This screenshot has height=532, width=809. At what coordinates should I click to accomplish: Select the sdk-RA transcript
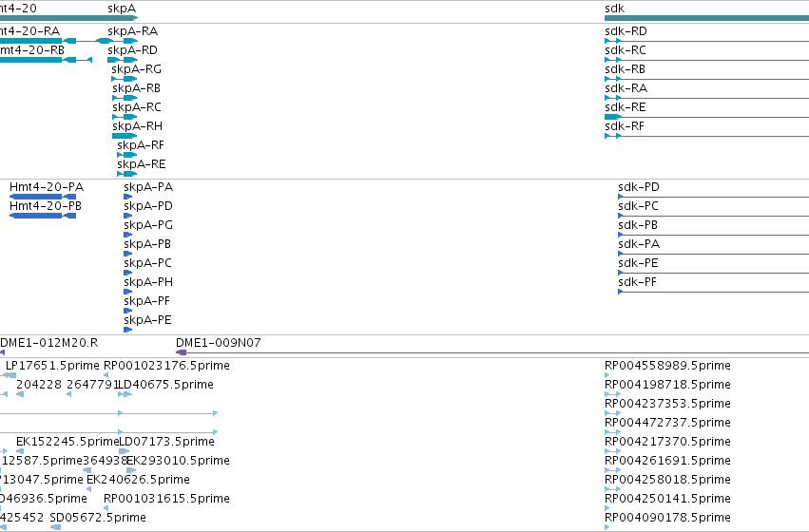[707, 98]
